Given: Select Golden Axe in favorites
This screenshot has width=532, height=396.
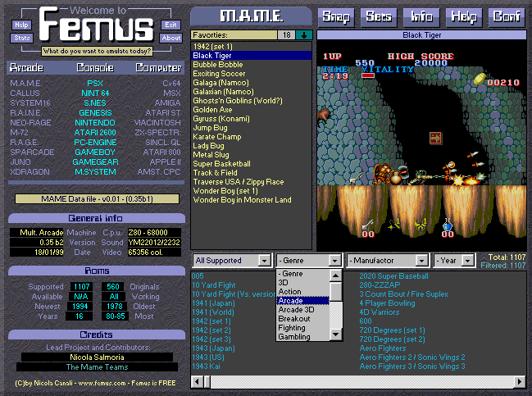Looking at the screenshot, I should click(x=251, y=110).
